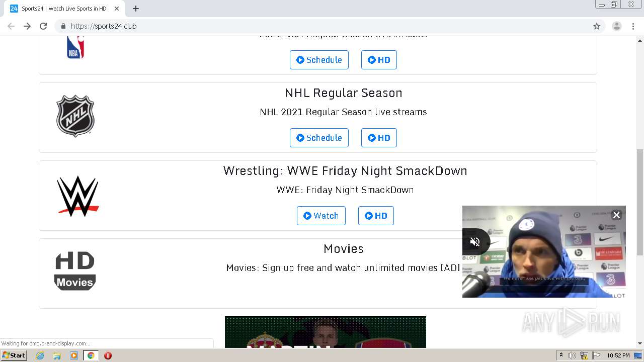Open the red Opera taskbar icon
The width and height of the screenshot is (644, 362).
pos(108,355)
